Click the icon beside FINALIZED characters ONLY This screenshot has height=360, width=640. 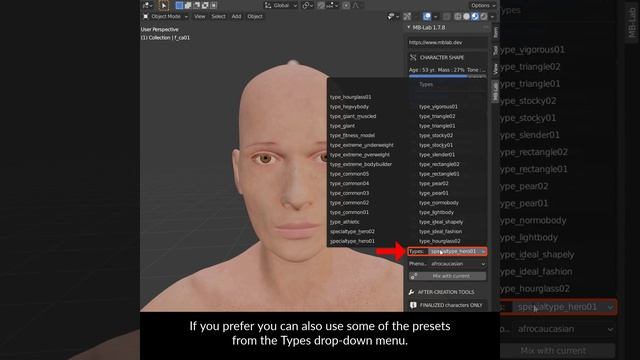(x=413, y=305)
